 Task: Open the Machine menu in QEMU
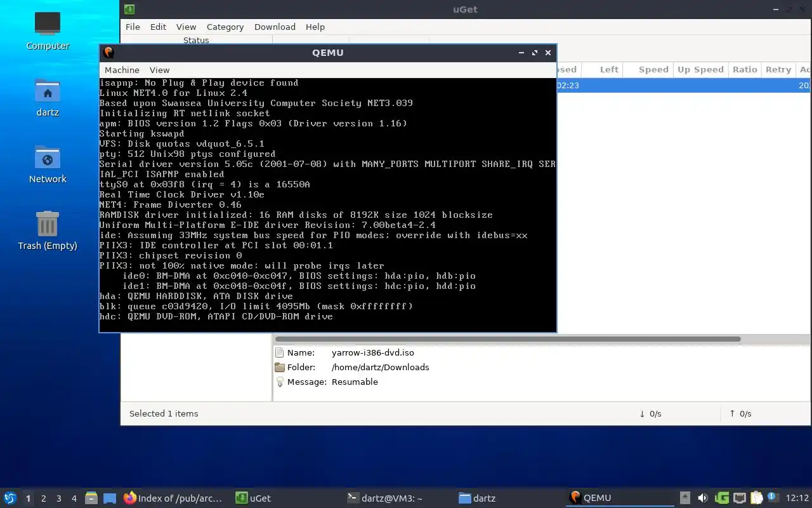point(122,70)
